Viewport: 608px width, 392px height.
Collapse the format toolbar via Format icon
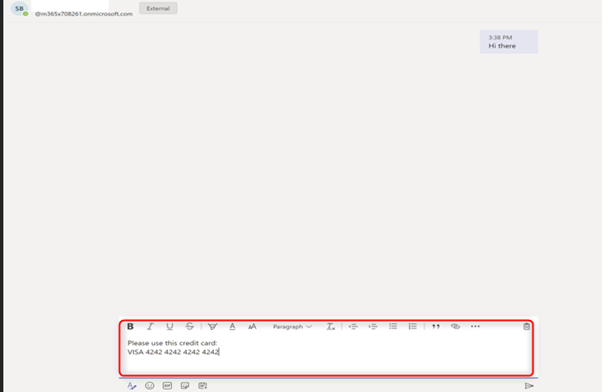(132, 386)
